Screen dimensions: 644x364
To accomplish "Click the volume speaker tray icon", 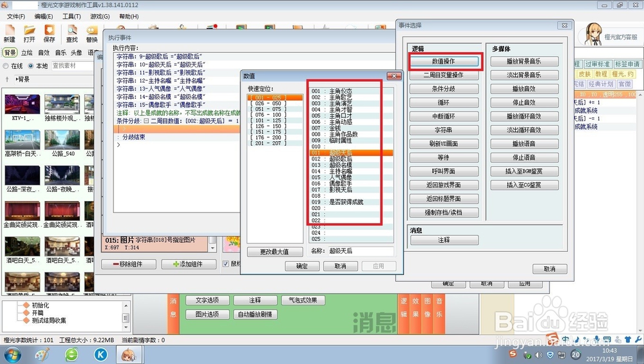I will click(538, 355).
